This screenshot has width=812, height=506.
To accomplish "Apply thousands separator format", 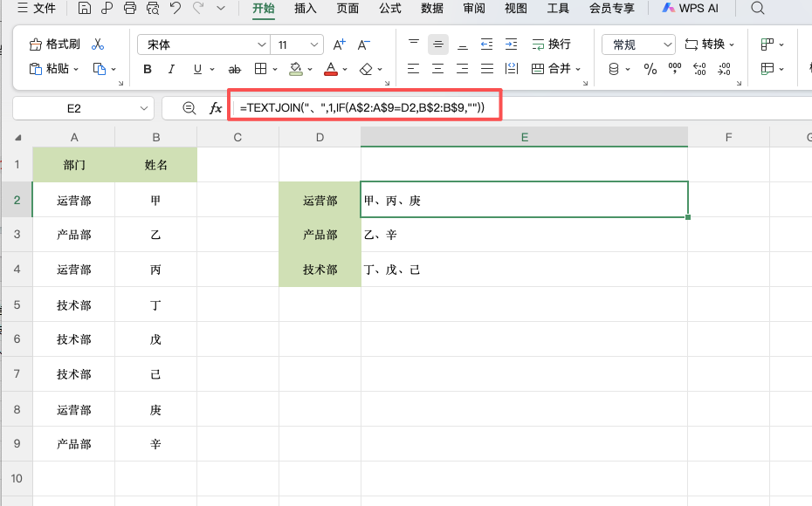I will [x=675, y=68].
